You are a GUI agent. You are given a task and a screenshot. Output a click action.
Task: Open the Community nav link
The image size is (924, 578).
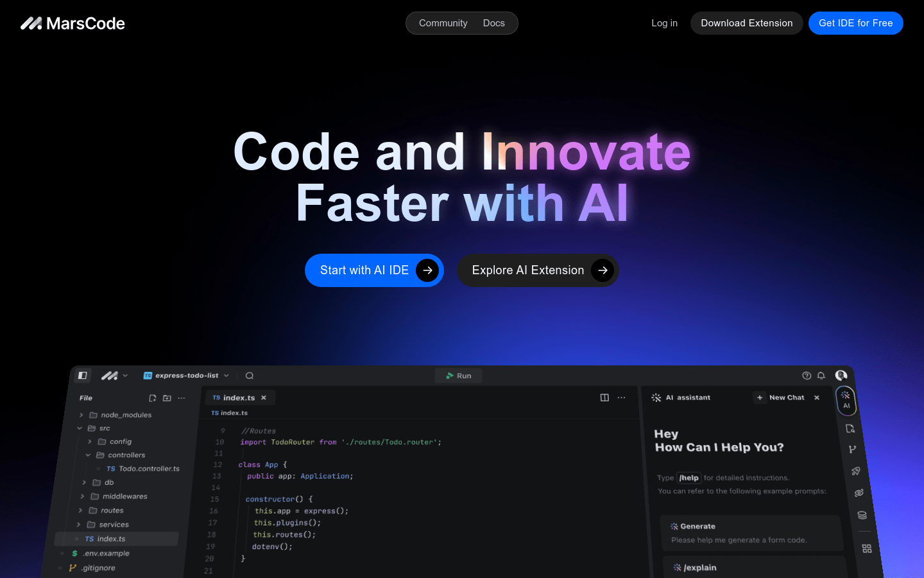443,23
